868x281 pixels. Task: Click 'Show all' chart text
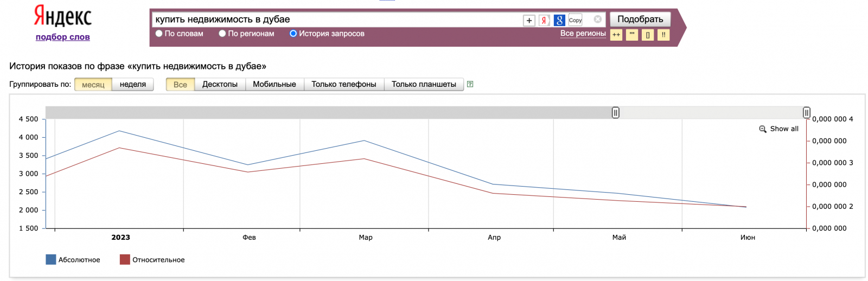784,129
